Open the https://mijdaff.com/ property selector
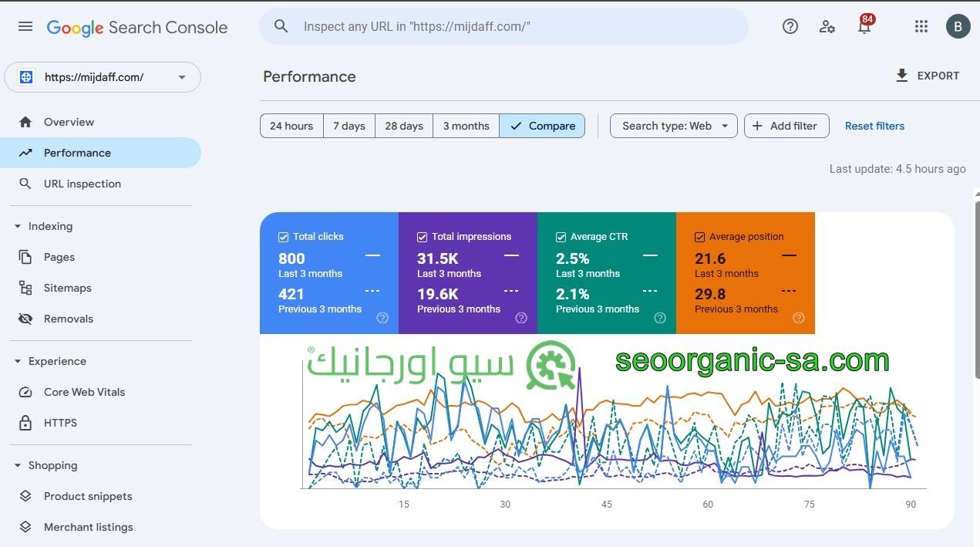The width and height of the screenshot is (980, 547). (103, 77)
